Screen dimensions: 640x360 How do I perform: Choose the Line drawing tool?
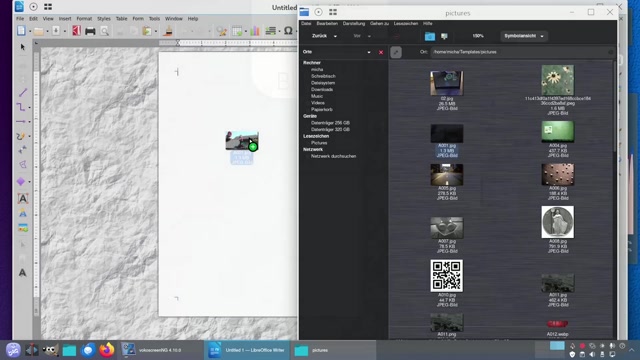pyautogui.click(x=22, y=93)
